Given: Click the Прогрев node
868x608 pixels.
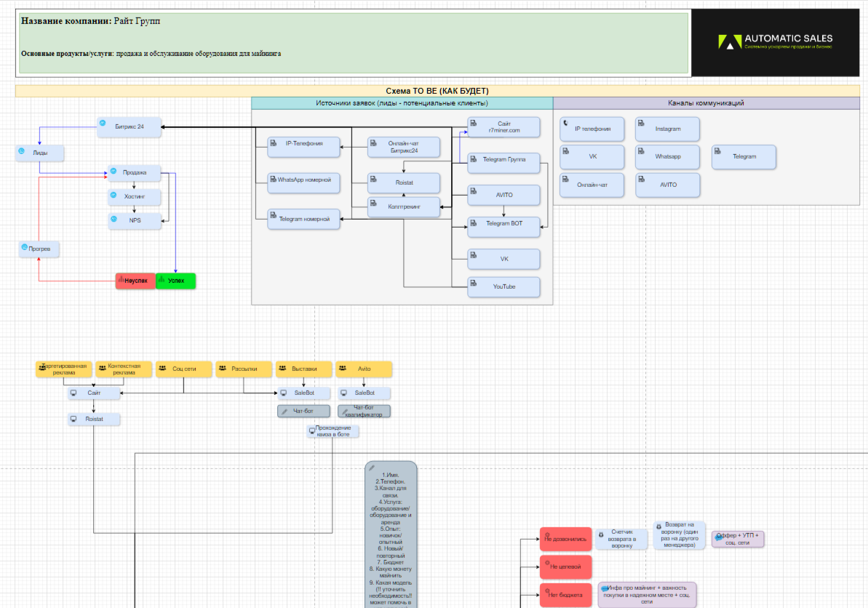Looking at the screenshot, I should (39, 249).
